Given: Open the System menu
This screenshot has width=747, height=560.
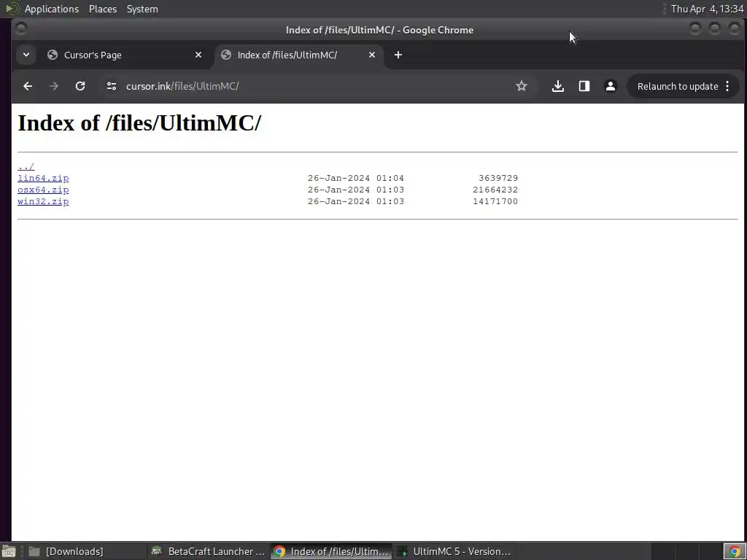Looking at the screenshot, I should tap(142, 9).
